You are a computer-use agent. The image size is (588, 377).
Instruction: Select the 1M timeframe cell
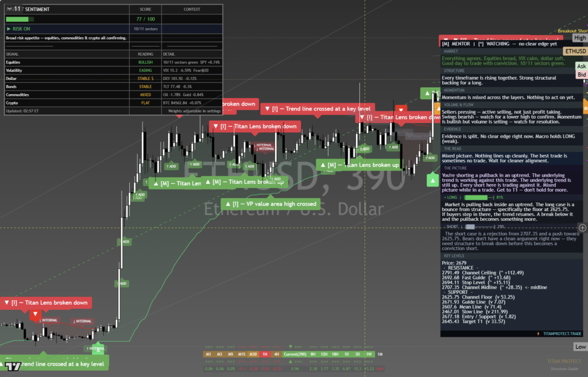pos(380,354)
